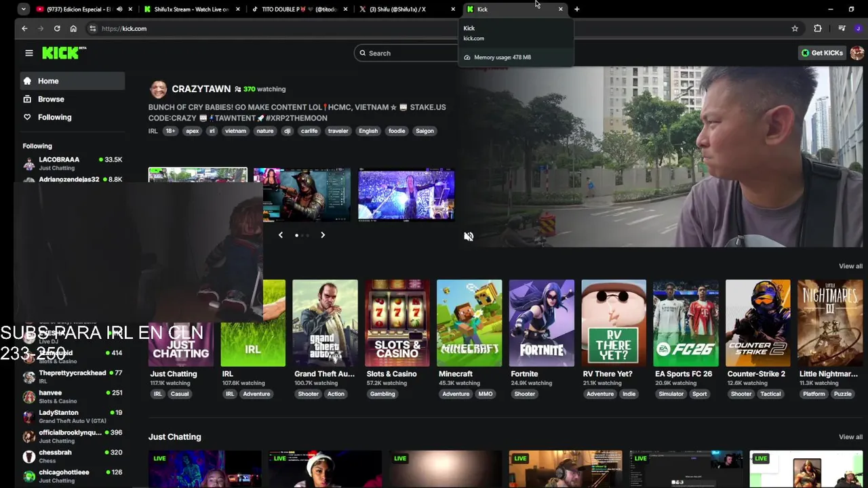Open the tab search dropdown arrow
Image resolution: width=868 pixels, height=488 pixels.
pyautogui.click(x=24, y=9)
